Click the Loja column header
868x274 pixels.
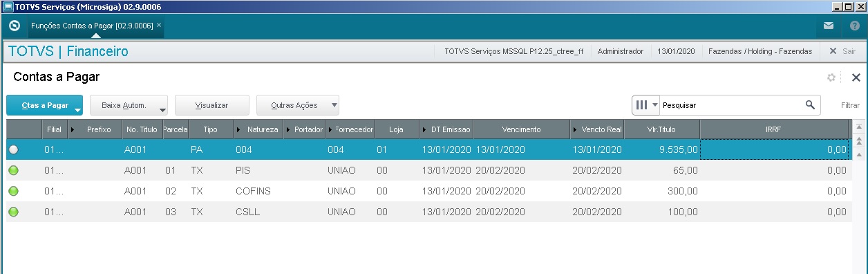(397, 129)
